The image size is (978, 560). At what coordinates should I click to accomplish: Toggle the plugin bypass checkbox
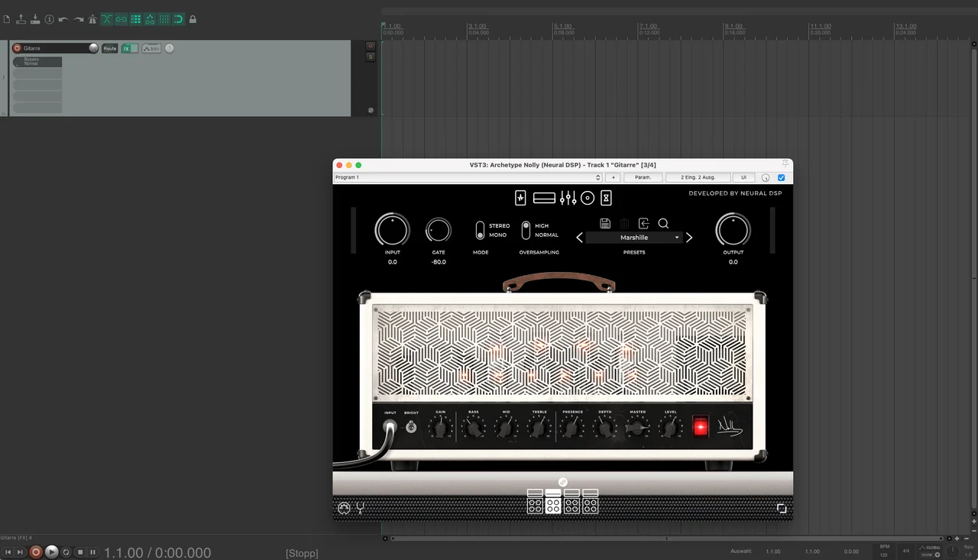(x=781, y=178)
